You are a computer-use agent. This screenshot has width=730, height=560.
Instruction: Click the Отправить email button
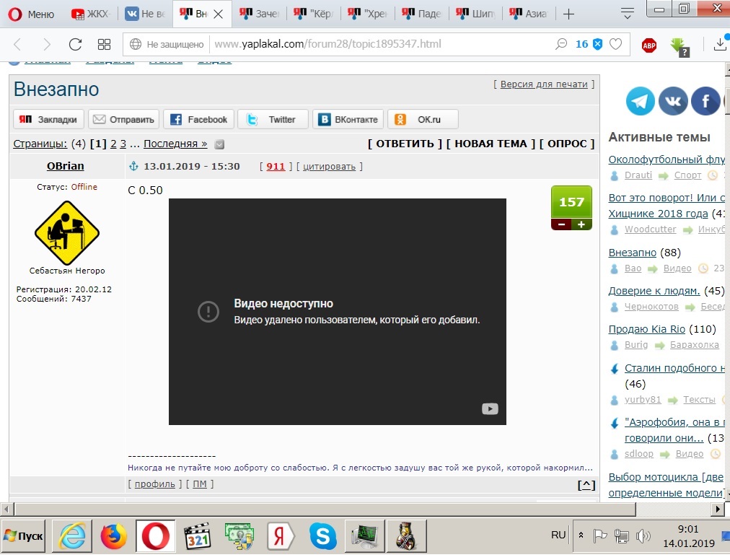click(124, 119)
